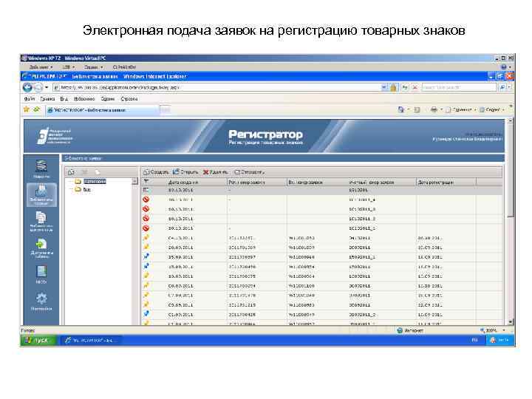Open Библиотека документов sidebar icon
This screenshot has height=399, width=532.
(x=41, y=221)
